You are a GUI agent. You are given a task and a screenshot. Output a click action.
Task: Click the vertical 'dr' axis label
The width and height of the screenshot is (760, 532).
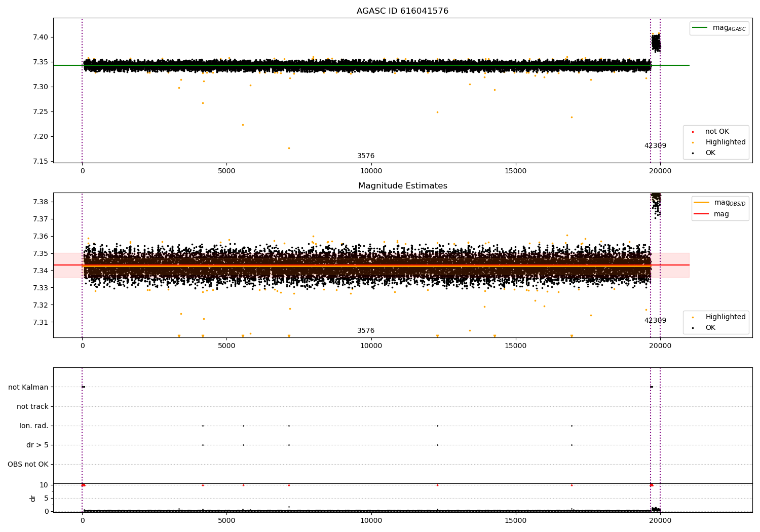point(32,498)
